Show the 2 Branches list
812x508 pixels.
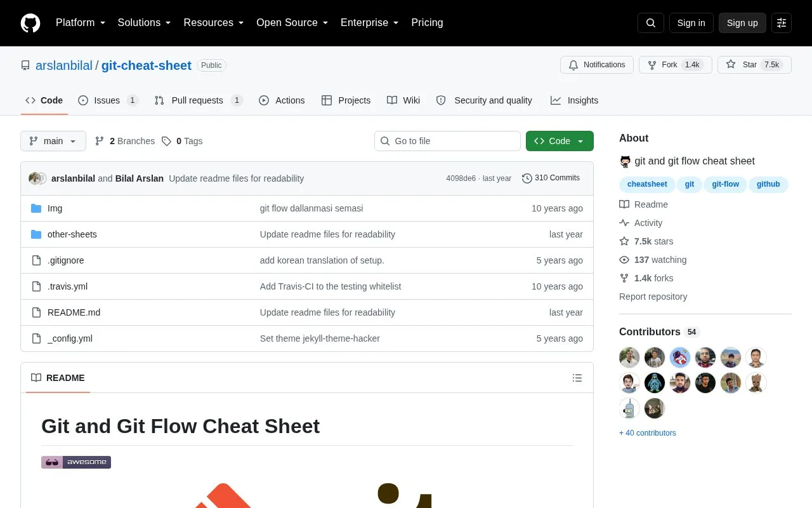pyautogui.click(x=125, y=141)
